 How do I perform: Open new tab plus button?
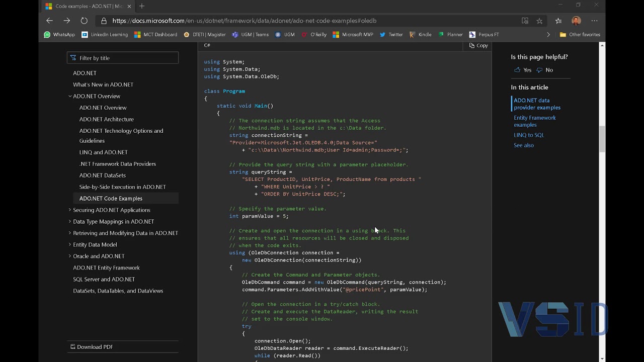pyautogui.click(x=142, y=6)
